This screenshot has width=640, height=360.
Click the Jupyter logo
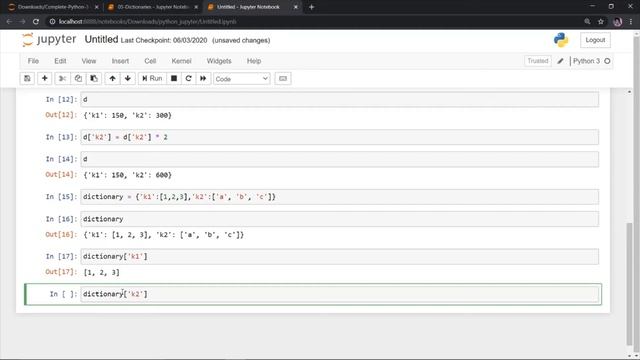tap(49, 40)
